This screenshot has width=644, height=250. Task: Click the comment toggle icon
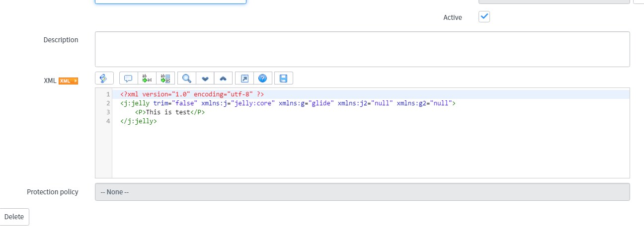click(x=128, y=78)
